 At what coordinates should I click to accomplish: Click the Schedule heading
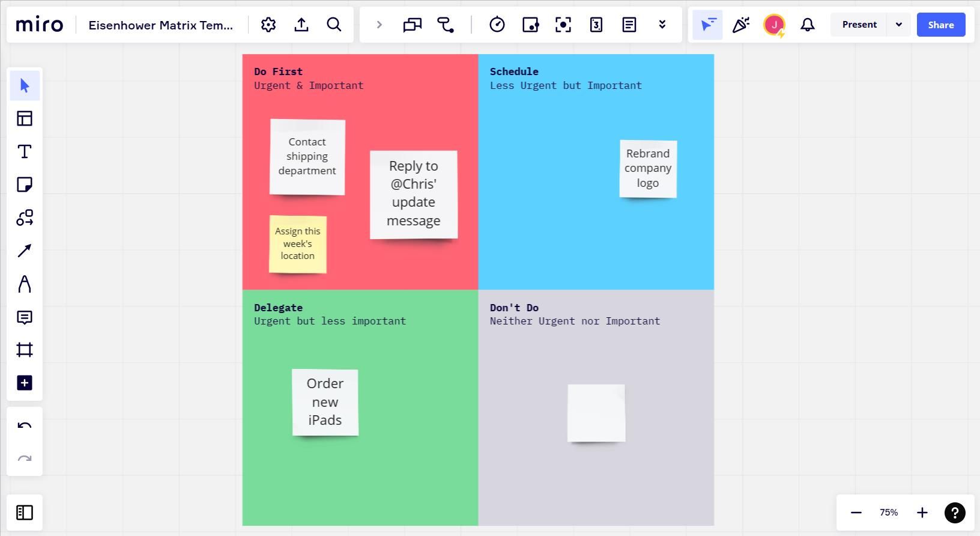pyautogui.click(x=514, y=72)
